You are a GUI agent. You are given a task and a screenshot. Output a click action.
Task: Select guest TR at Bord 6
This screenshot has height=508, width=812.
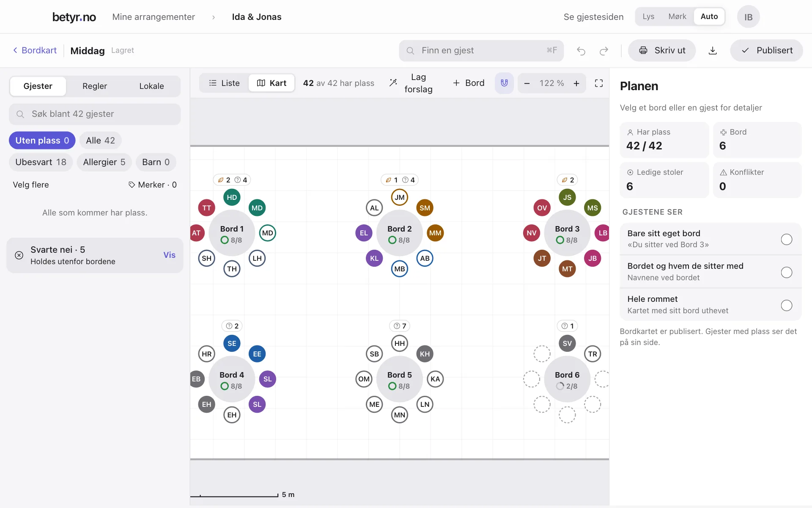593,354
